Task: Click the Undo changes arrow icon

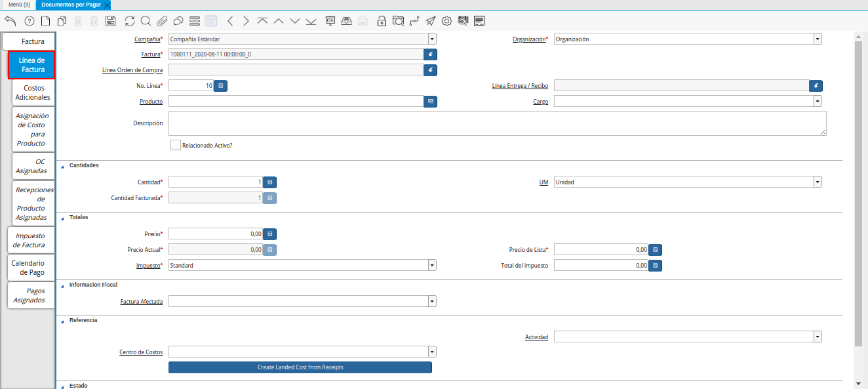Action: 10,21
